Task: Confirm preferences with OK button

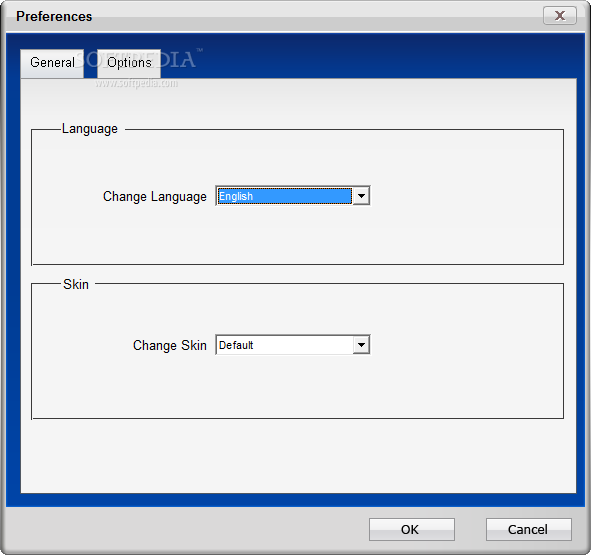Action: 412,529
